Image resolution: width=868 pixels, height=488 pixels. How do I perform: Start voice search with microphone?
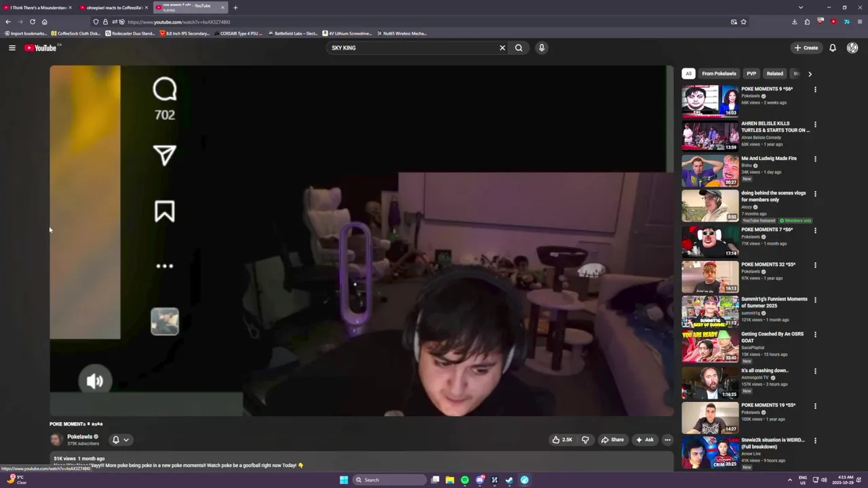pos(541,47)
